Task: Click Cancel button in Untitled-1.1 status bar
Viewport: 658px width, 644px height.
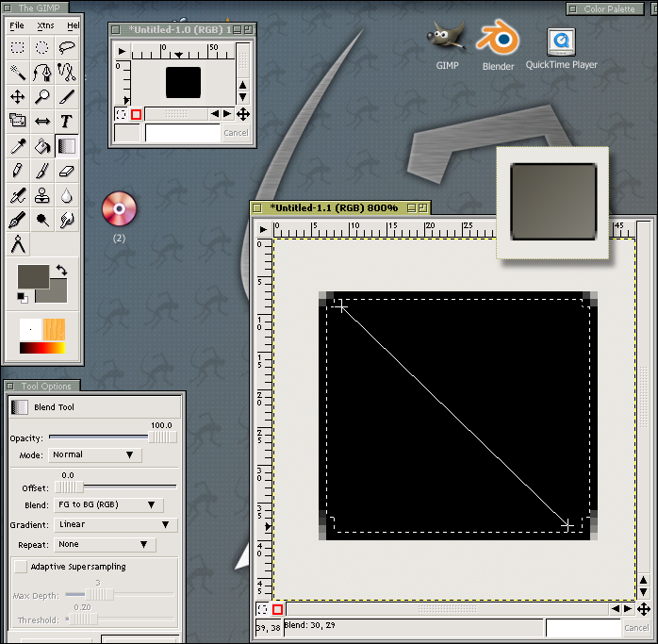Action: pos(636,628)
